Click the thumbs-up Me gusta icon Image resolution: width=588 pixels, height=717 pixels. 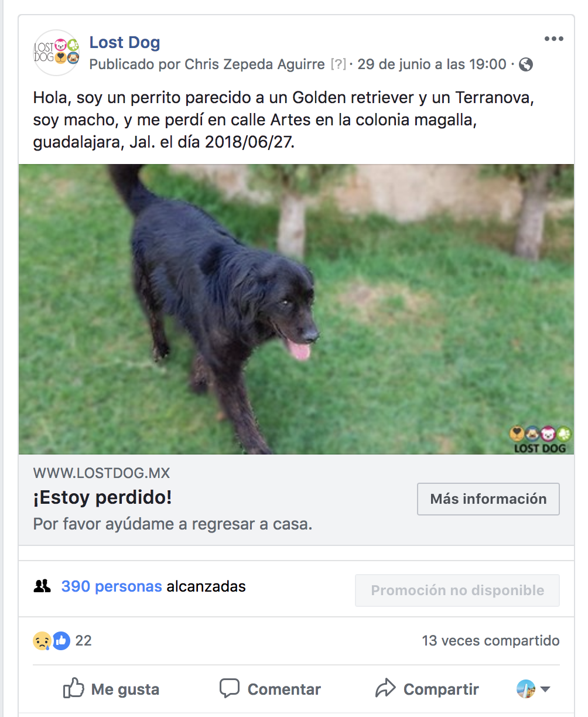(x=73, y=688)
